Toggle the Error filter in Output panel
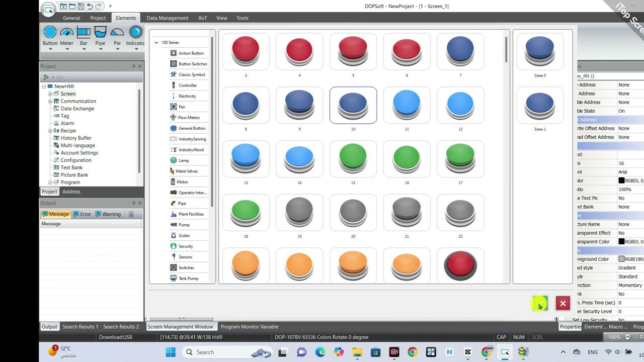644x362 pixels. [82, 214]
